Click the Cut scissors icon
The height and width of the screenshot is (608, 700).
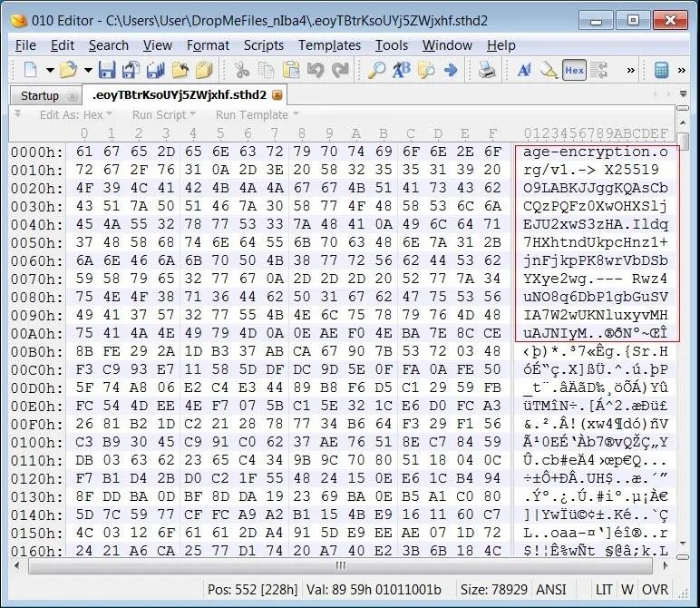click(x=242, y=70)
